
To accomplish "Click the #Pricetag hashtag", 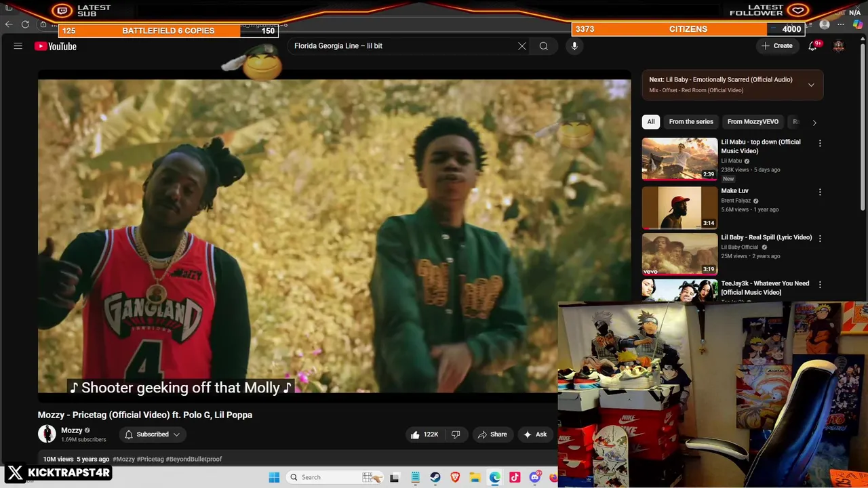I will [x=151, y=459].
